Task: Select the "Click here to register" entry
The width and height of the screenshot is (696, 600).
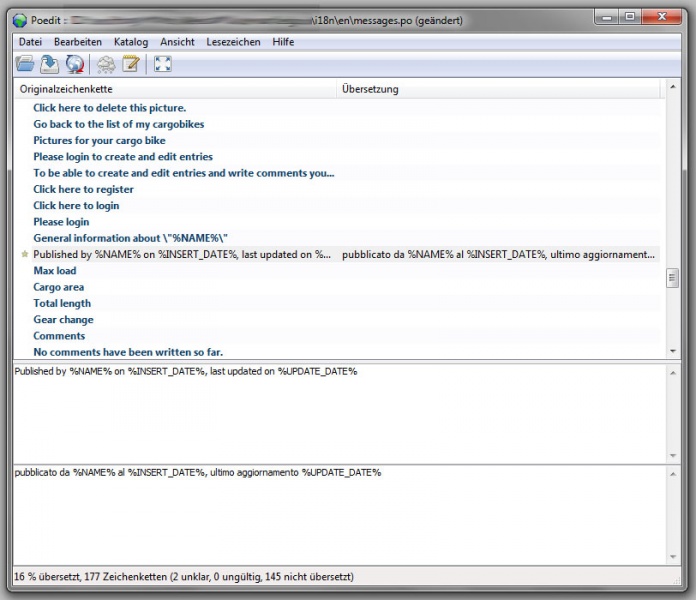Action: [83, 189]
